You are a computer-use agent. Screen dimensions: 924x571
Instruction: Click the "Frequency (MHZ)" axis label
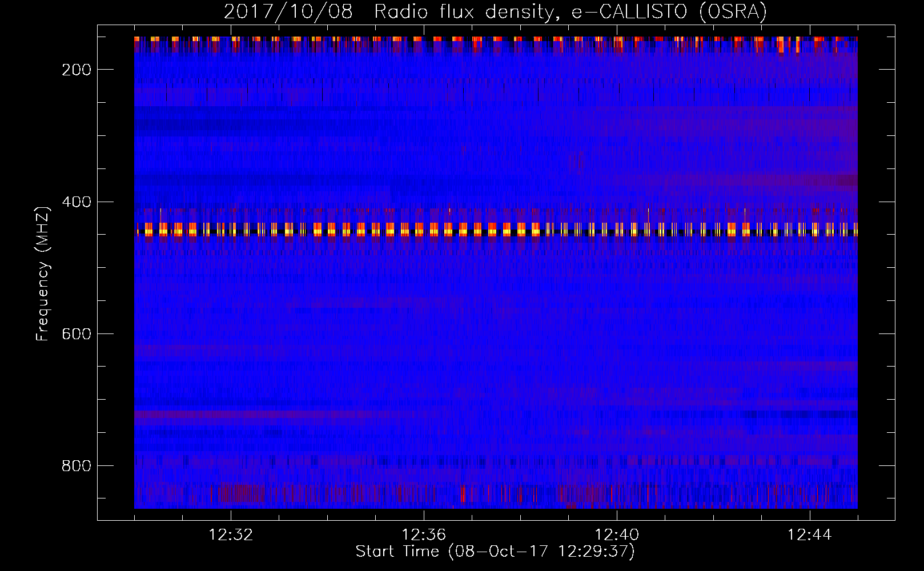click(43, 274)
